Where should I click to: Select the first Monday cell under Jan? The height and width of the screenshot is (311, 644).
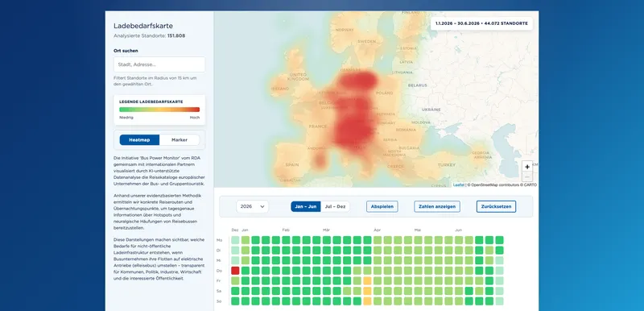click(246, 240)
